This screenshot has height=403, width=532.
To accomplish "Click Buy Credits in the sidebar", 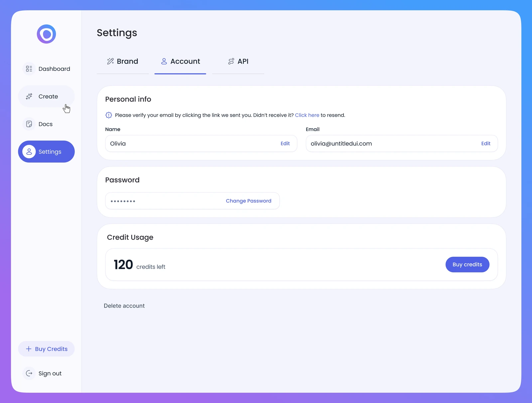I will coord(47,349).
